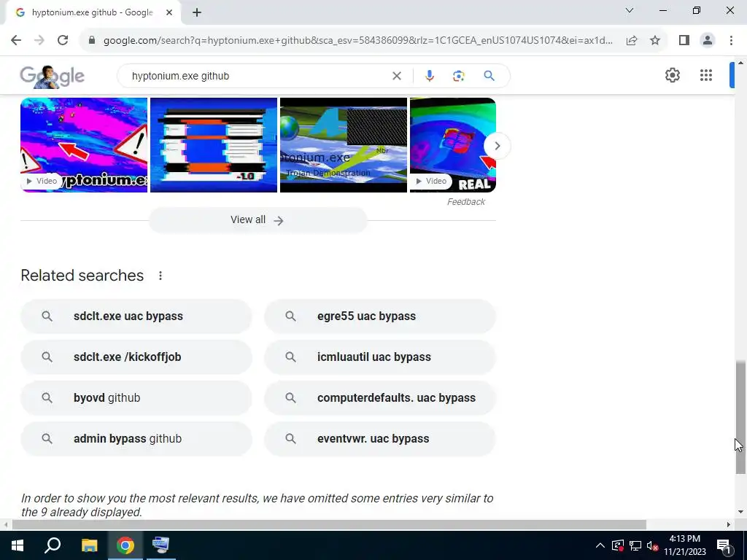Click scroll right arrow at bottom
747x560 pixels.
pyautogui.click(x=729, y=525)
